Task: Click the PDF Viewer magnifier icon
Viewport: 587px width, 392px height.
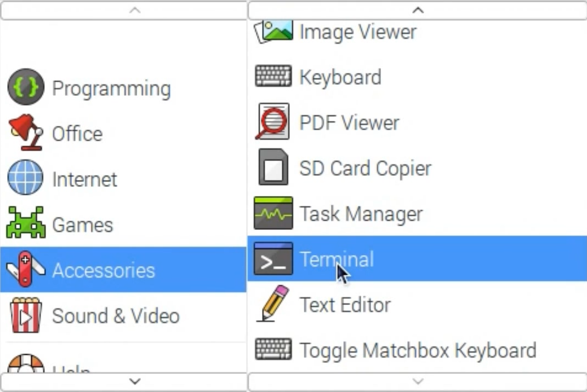Action: tap(273, 122)
